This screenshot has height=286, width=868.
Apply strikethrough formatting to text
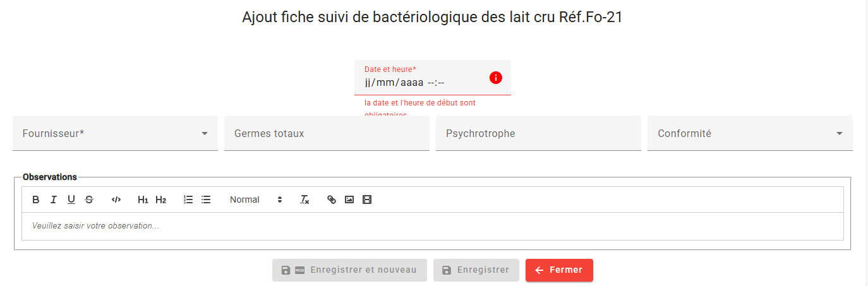(89, 200)
